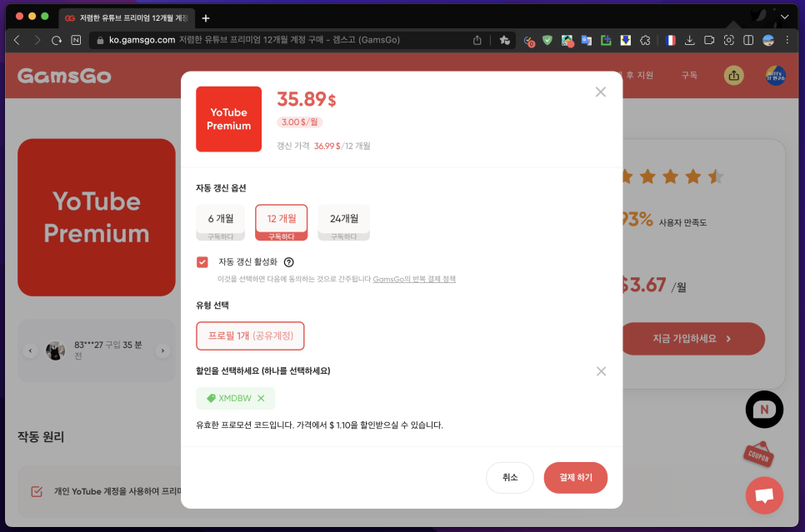
Task: Open the coupon tag floating icon
Action: (758, 455)
